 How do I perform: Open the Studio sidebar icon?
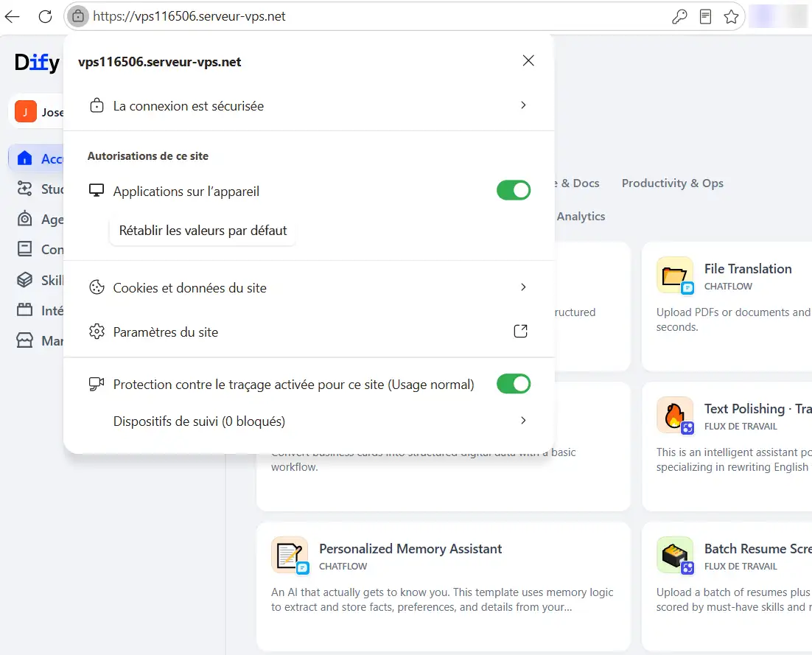pyautogui.click(x=24, y=189)
